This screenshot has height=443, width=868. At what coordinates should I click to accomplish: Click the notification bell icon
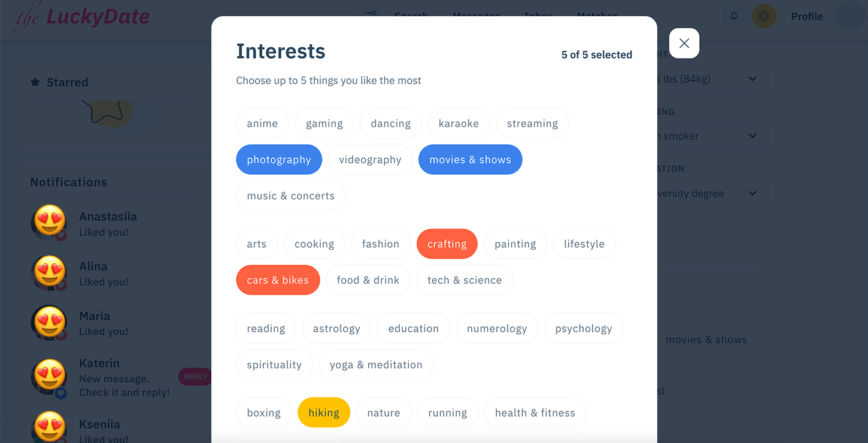point(733,16)
